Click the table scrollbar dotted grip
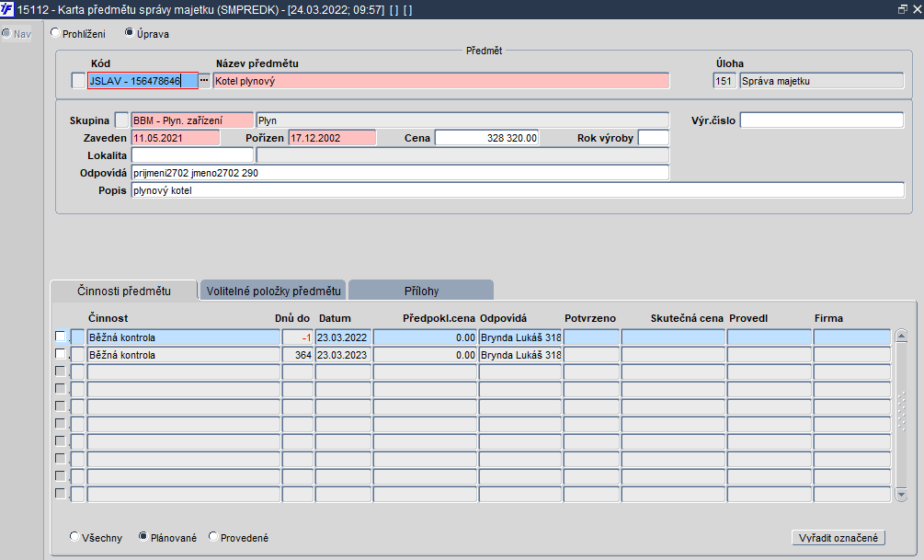 click(x=901, y=412)
